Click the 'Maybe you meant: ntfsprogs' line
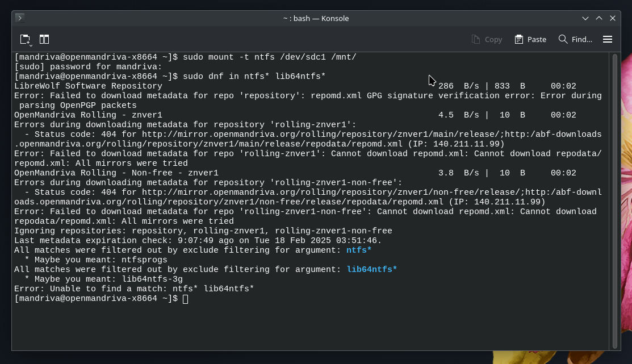 click(96, 260)
